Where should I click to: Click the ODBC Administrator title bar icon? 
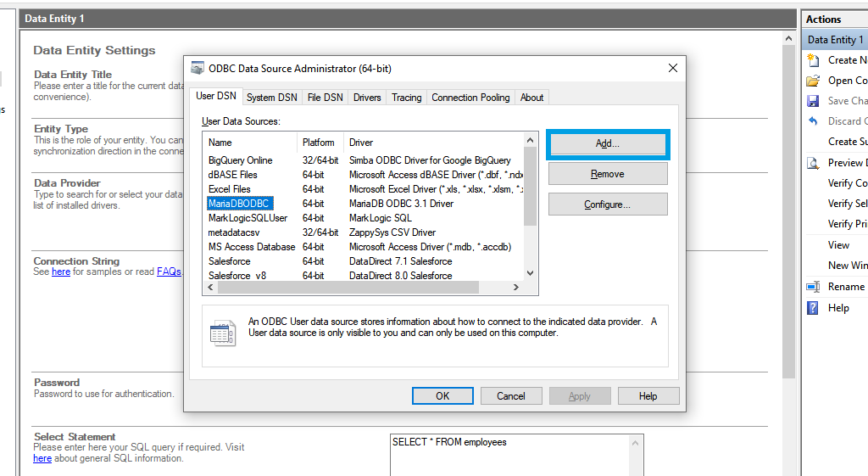198,68
